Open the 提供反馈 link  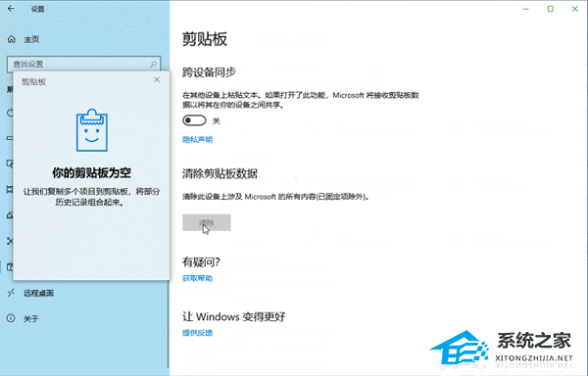point(197,333)
